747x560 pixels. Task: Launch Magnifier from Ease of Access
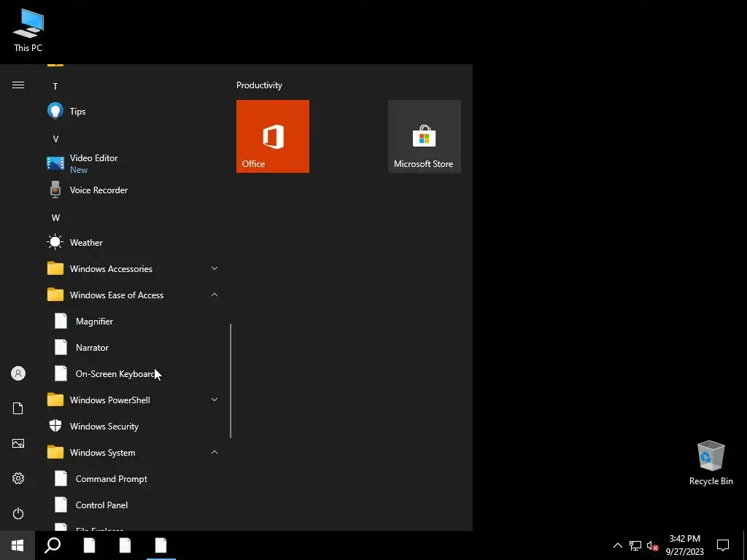click(133, 322)
